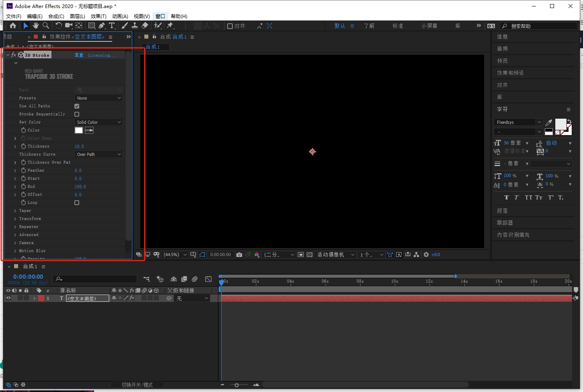Click the timeline layer search field
This screenshot has width=583, height=392.
coord(95,279)
